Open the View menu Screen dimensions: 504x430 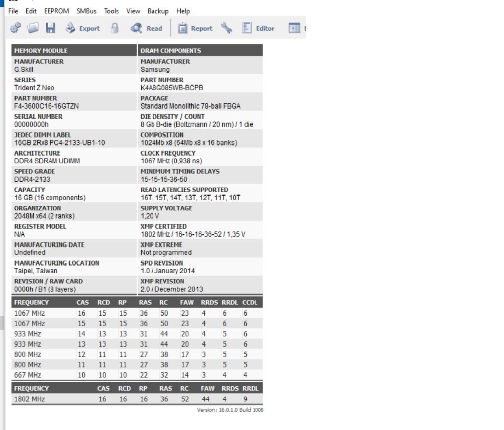click(133, 11)
